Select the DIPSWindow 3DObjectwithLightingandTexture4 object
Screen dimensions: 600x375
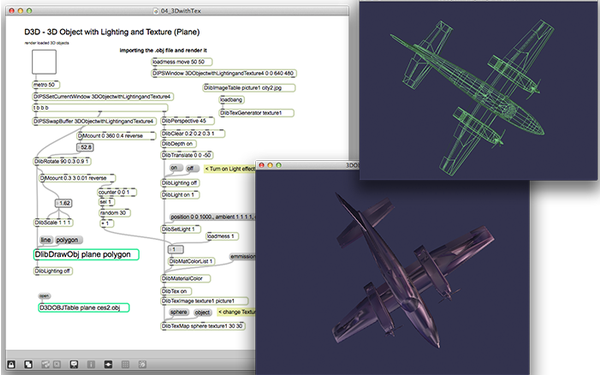[x=224, y=73]
